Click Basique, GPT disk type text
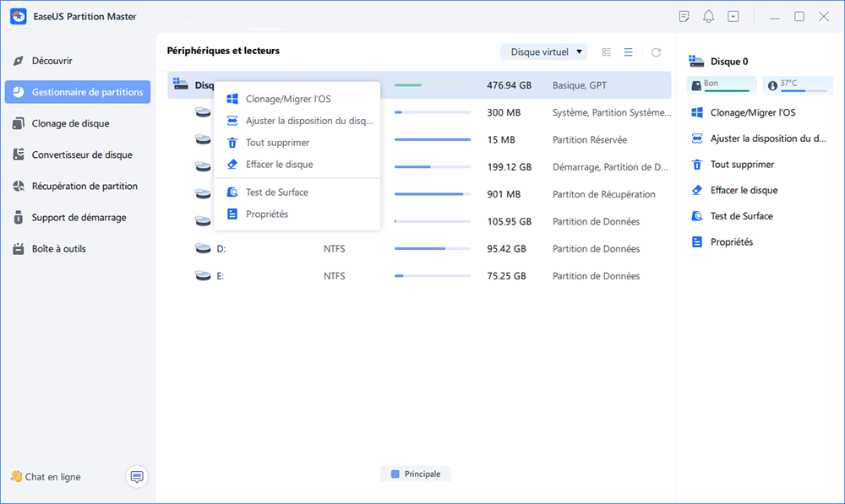Viewport: 845px width, 504px height. coord(580,85)
